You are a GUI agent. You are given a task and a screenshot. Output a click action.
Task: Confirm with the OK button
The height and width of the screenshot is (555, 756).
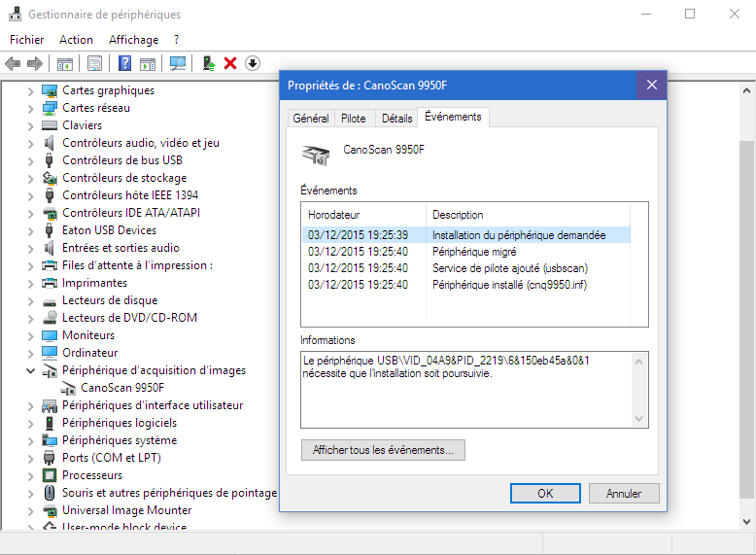(x=545, y=494)
